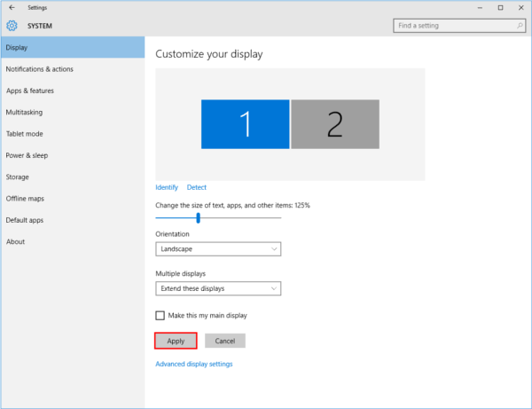Open the Multiple displays dropdown

[x=218, y=288]
